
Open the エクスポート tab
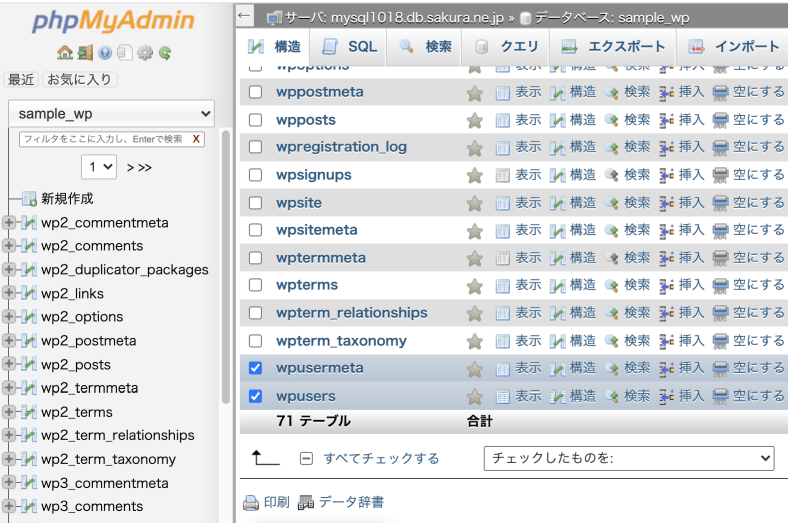point(613,47)
